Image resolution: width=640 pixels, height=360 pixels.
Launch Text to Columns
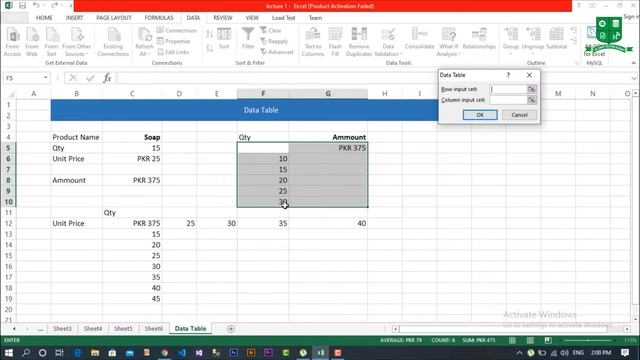(313, 42)
